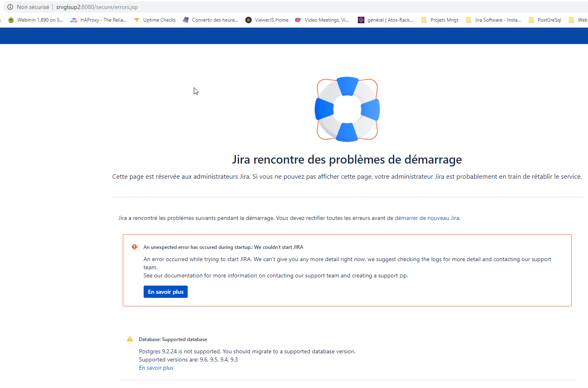
Task: Click the text Supported versions are: 9.6, 9.5, 9.4, 9.3
Action: coord(189,360)
